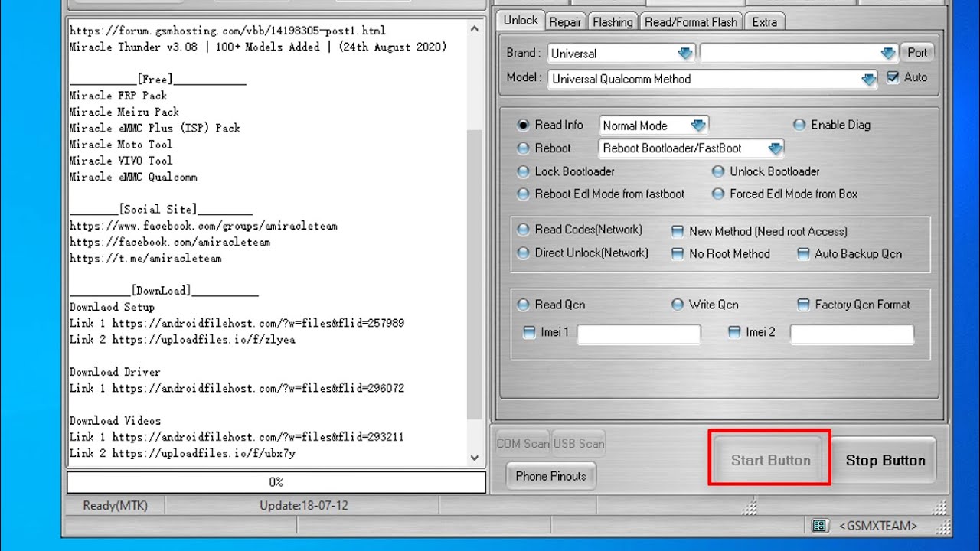Click the Port button
980x551 pixels.
[917, 53]
